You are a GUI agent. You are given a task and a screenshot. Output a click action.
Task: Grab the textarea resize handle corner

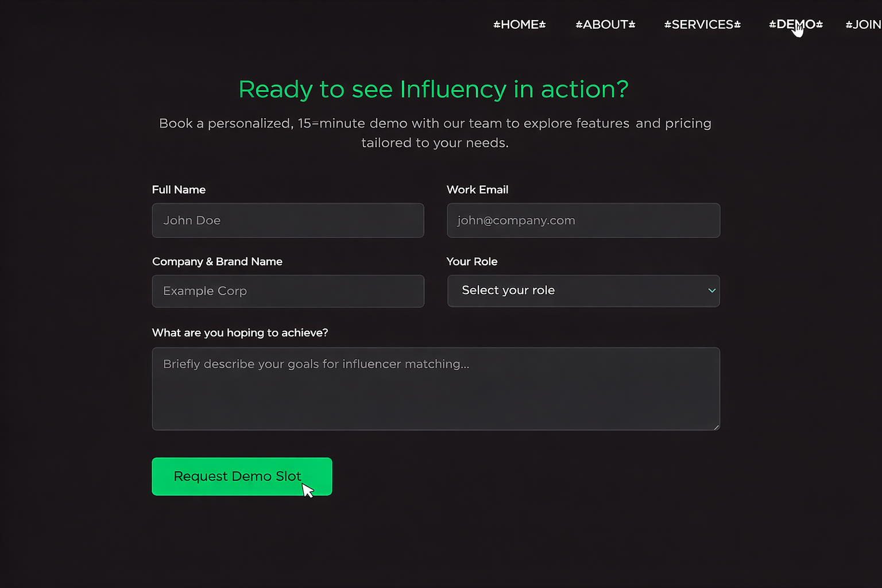pyautogui.click(x=716, y=427)
